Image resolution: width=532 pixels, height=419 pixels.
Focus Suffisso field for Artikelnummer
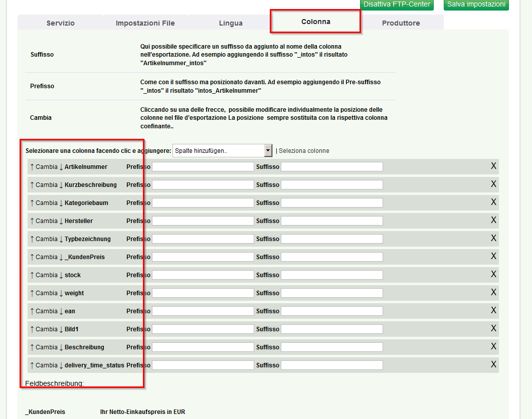(x=332, y=166)
